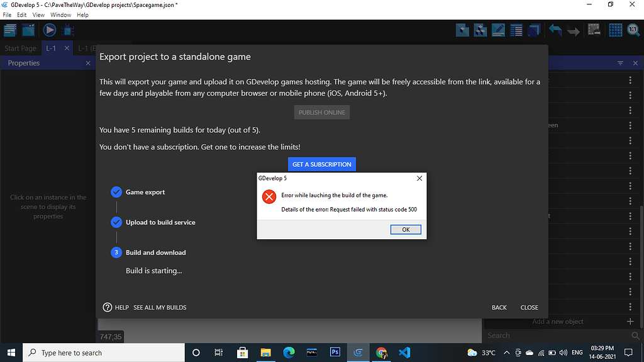Open Microsoft Edge from taskbar

pyautogui.click(x=289, y=353)
